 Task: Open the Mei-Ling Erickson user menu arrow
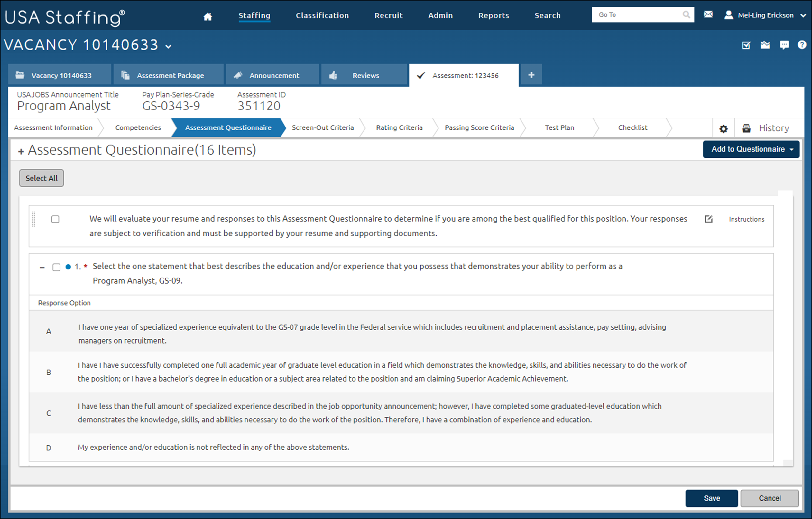[803, 15]
